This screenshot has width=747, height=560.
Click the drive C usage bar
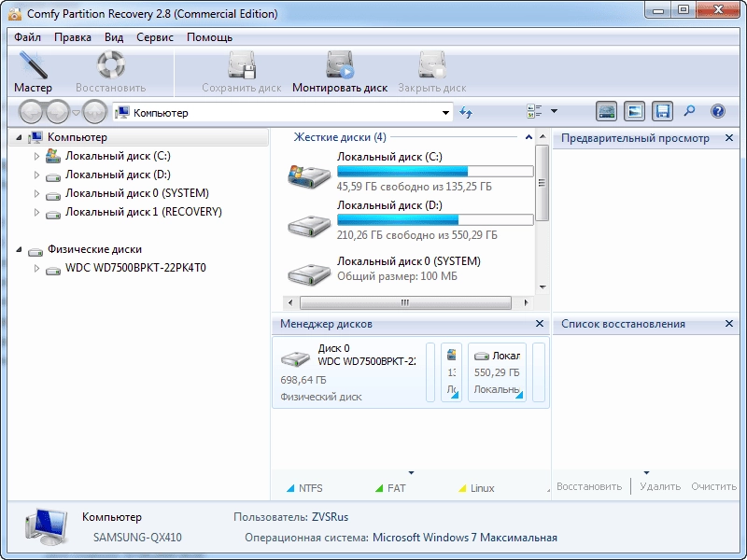pos(435,172)
